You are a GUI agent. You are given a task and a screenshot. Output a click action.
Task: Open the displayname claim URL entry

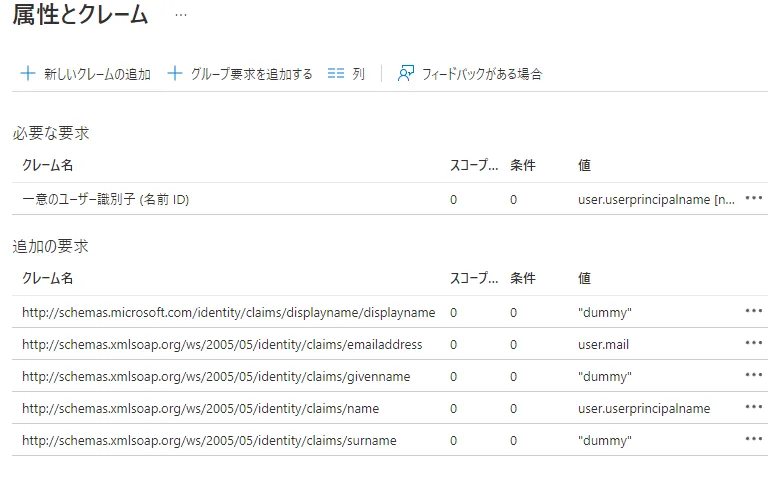pyautogui.click(x=228, y=312)
